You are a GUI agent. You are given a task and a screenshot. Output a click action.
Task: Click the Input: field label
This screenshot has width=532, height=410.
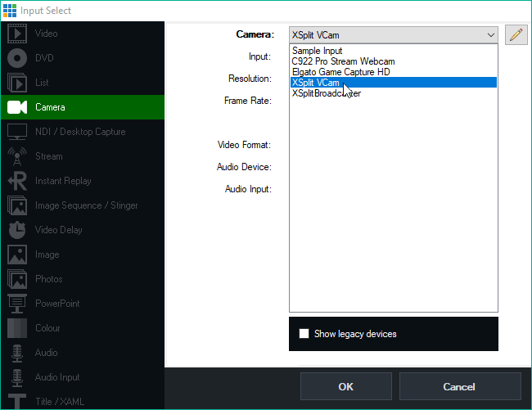tap(259, 56)
